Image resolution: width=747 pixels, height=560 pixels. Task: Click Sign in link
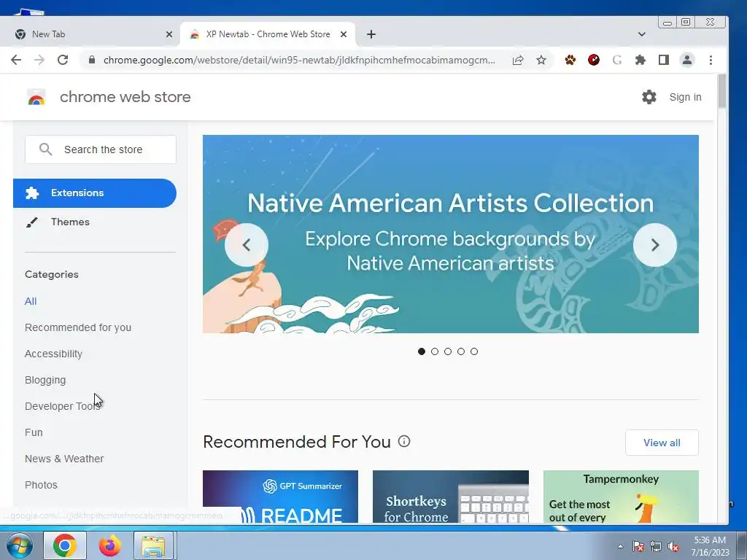[685, 97]
